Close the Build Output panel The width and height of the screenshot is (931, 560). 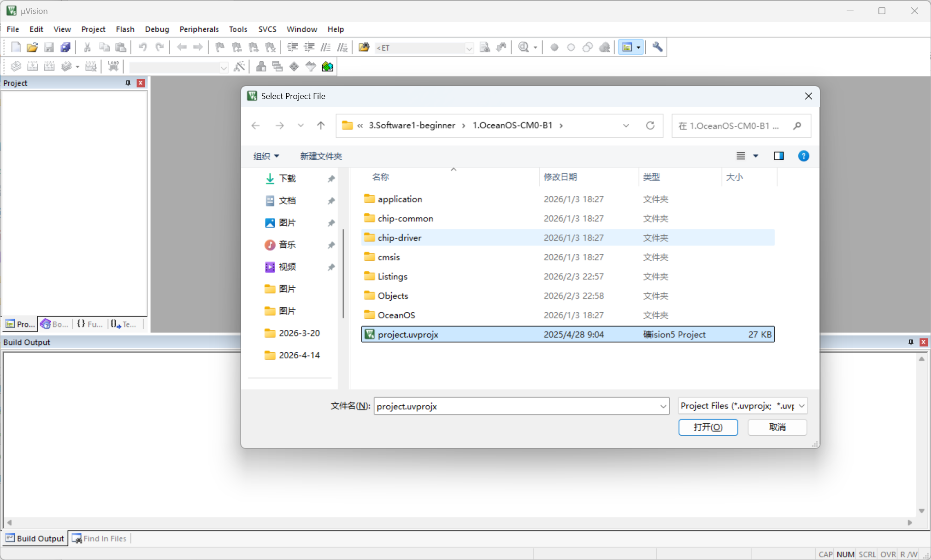tap(924, 342)
